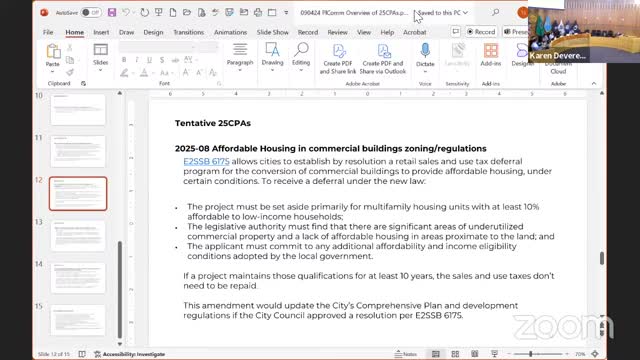Click the Record button near the ribbon tabs
Viewport: 640px width, 360px height.
[x=481, y=31]
